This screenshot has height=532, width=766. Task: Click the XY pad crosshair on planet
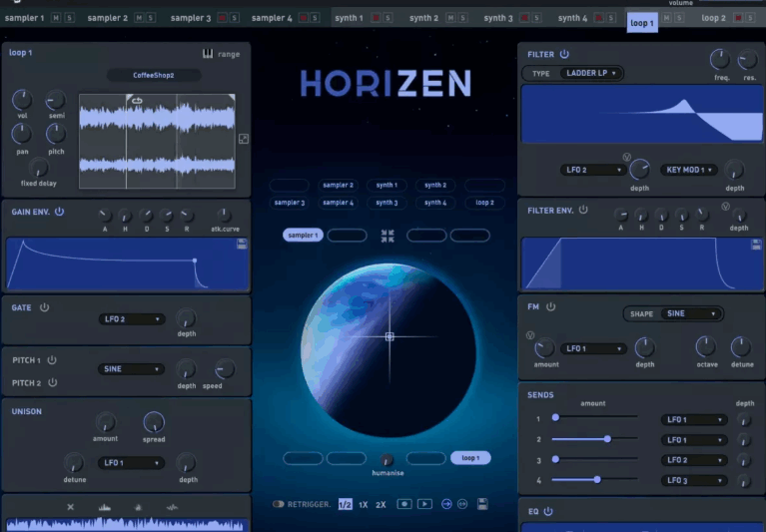[389, 336]
